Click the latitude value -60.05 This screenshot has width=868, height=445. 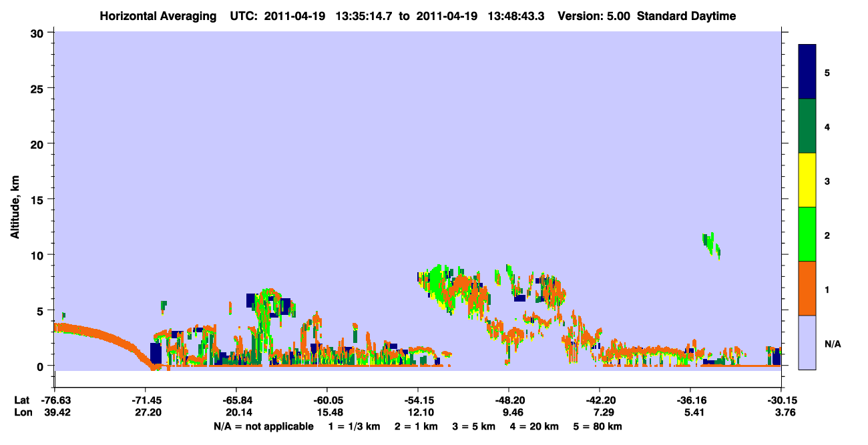tap(327, 400)
